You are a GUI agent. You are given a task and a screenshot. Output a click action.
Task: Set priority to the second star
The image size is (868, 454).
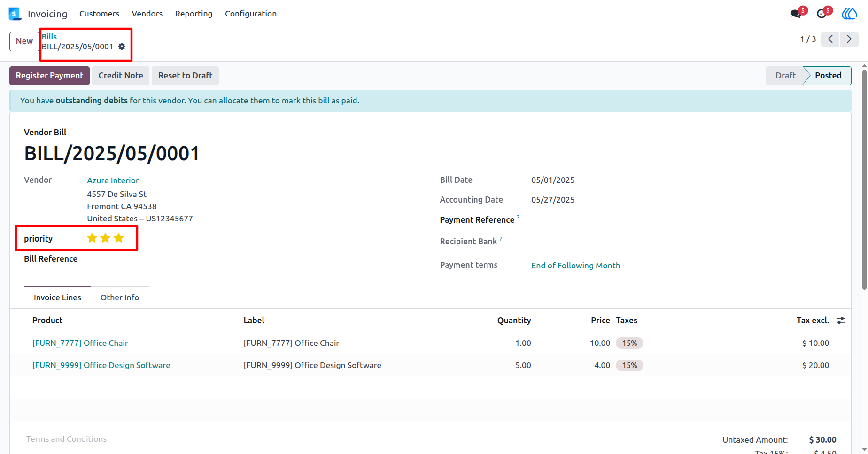click(x=105, y=238)
